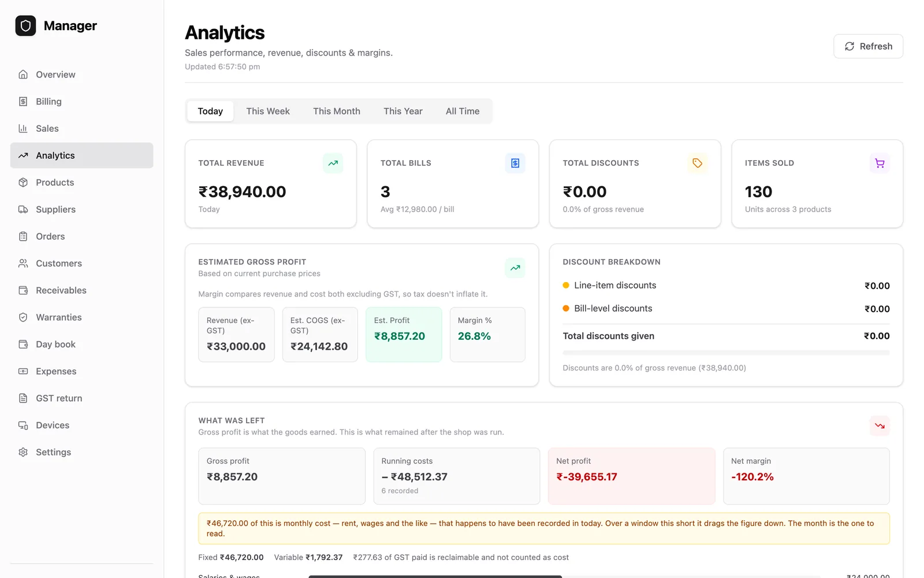Click the "Avg ₹12,980.00 / bill" text

click(x=418, y=209)
